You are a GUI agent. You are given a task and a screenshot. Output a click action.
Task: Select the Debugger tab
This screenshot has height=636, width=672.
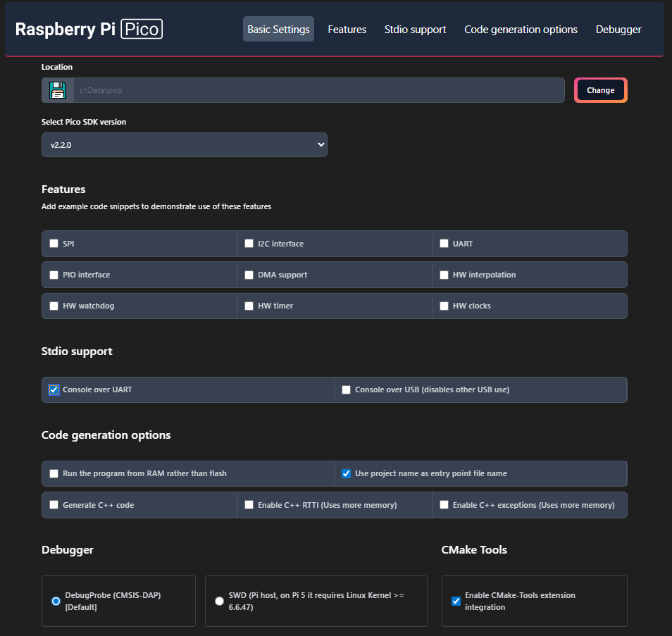tap(618, 30)
